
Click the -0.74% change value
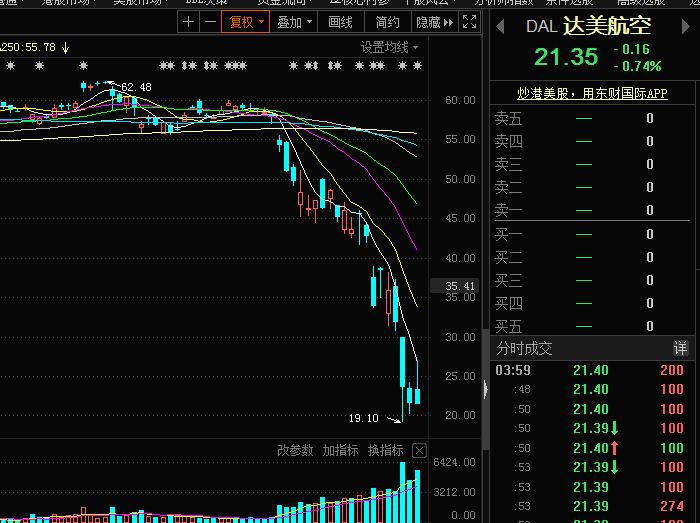(x=638, y=66)
